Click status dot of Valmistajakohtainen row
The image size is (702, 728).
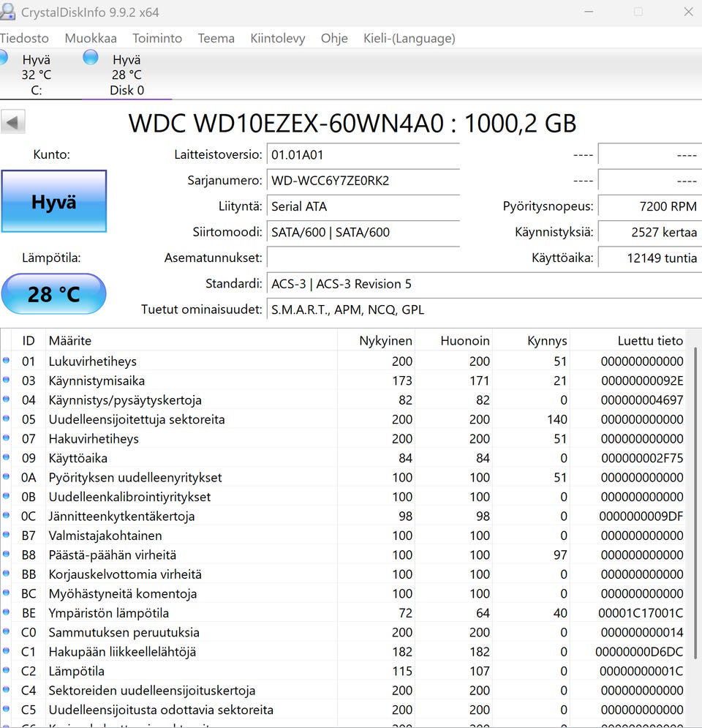point(6,535)
